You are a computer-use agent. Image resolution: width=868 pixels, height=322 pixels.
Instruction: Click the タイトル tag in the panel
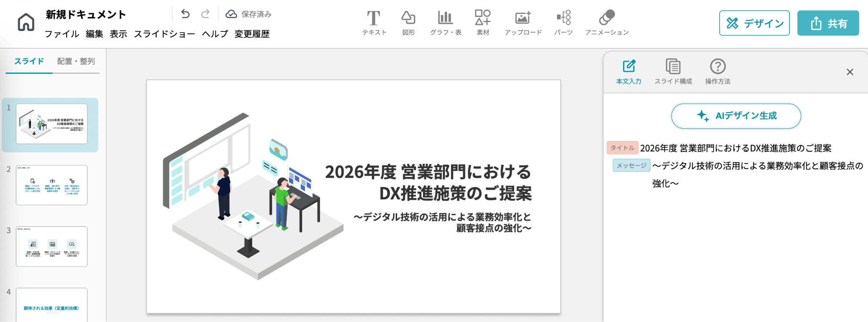coord(623,148)
